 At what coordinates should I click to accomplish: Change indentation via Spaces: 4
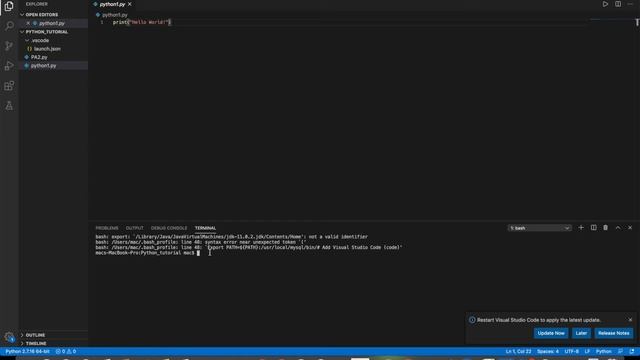[548, 351]
